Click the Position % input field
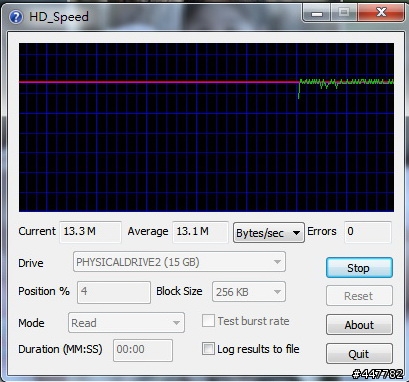The image size is (409, 382). [x=114, y=292]
